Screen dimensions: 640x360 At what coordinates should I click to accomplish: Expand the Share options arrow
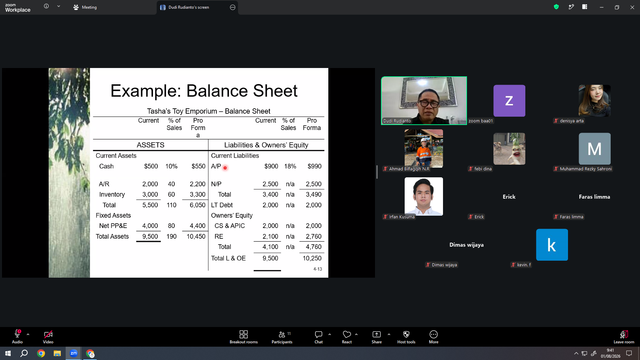(x=389, y=334)
